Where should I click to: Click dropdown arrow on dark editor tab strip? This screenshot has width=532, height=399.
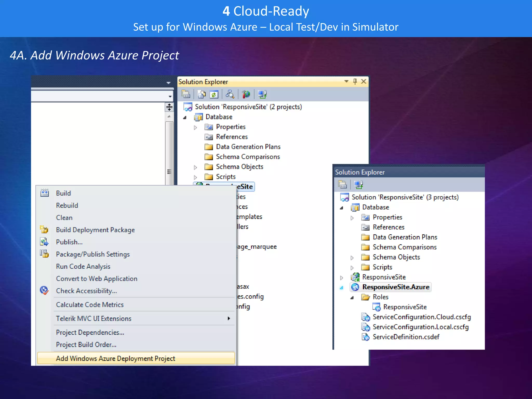coord(168,83)
